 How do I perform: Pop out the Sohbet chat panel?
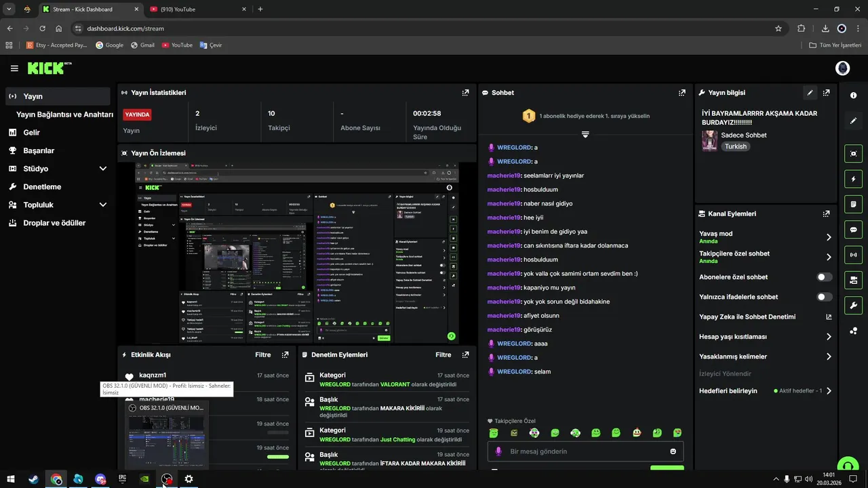682,92
